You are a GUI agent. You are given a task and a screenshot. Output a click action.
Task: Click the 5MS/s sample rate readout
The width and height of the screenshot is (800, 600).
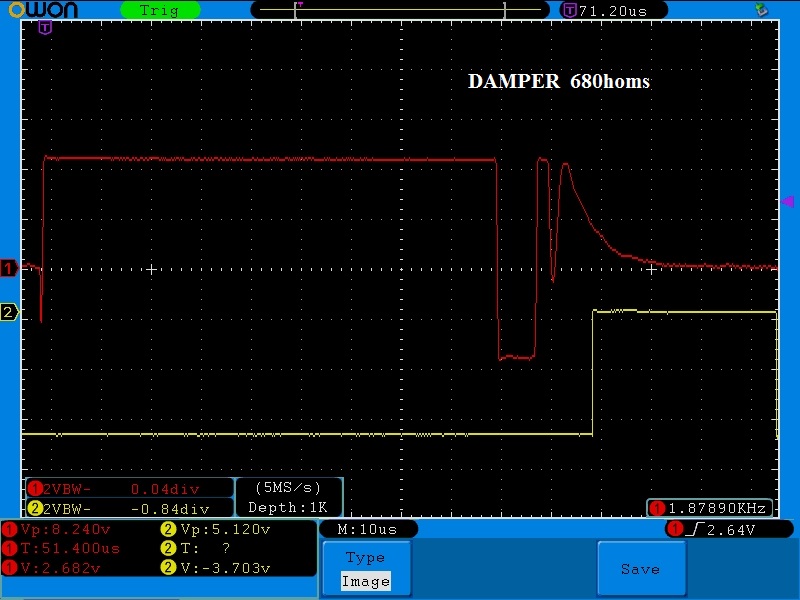(288, 488)
